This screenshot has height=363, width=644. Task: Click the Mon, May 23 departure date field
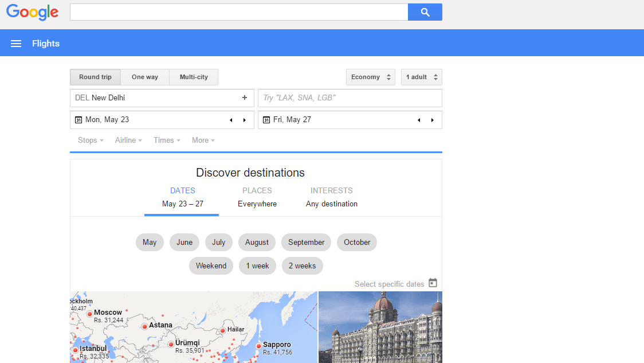tap(162, 120)
